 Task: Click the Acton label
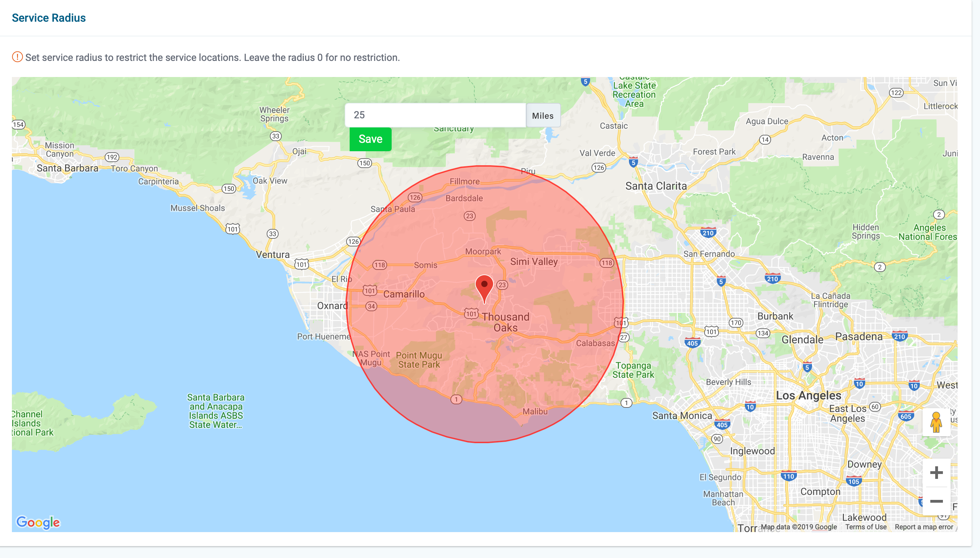click(x=832, y=138)
